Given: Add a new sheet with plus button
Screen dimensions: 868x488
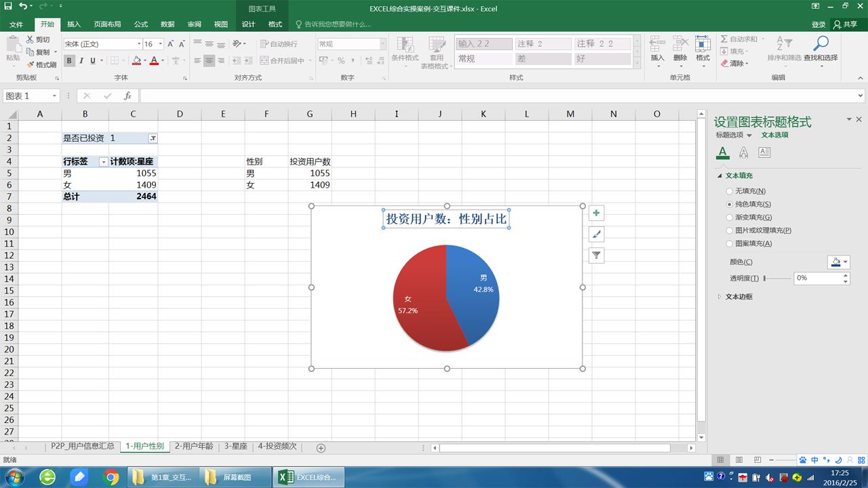Looking at the screenshot, I should tap(321, 448).
